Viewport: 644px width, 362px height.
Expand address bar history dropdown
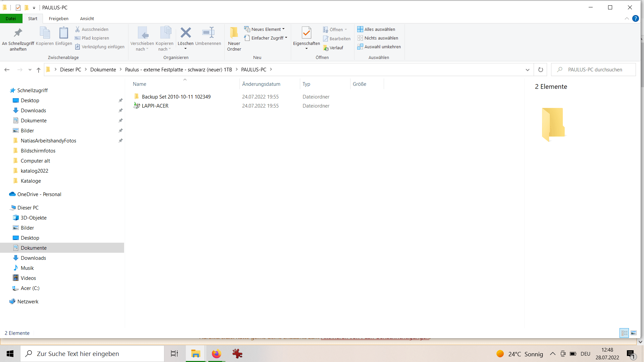(527, 70)
